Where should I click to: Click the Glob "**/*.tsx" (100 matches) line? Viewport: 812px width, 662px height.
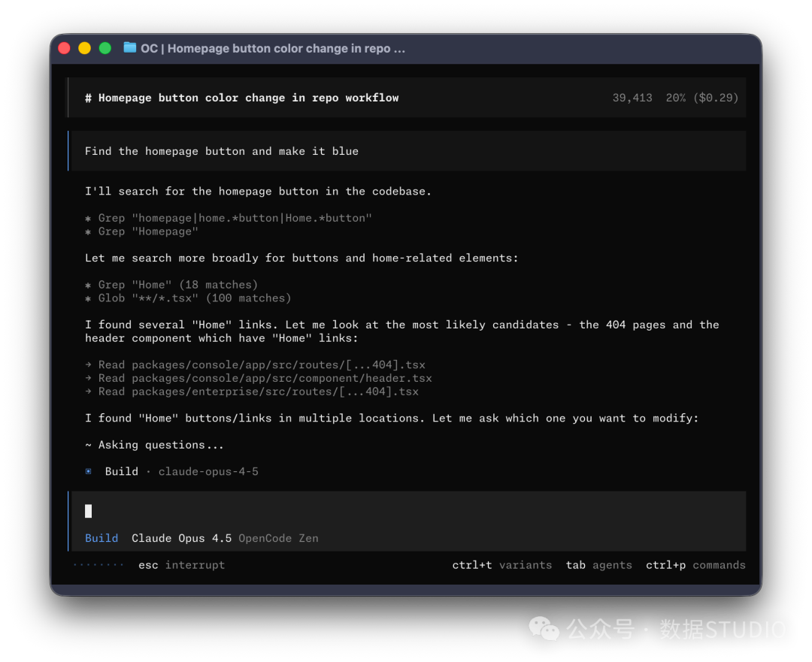(188, 298)
